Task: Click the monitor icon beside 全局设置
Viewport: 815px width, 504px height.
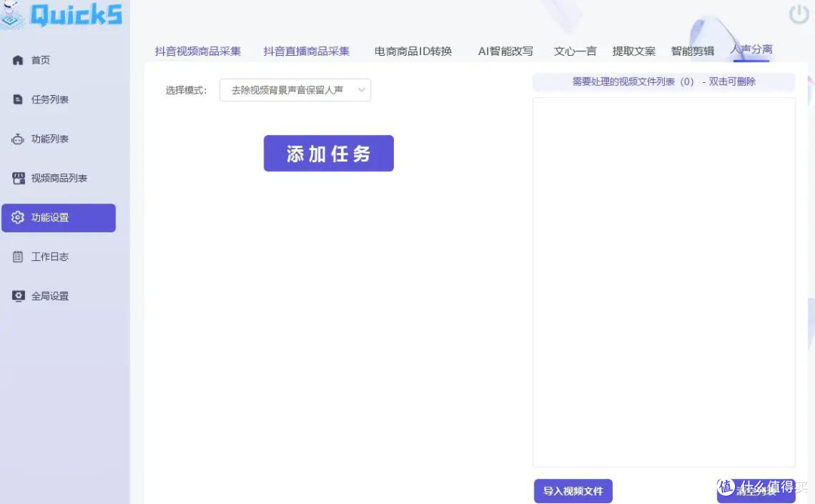Action: (18, 297)
